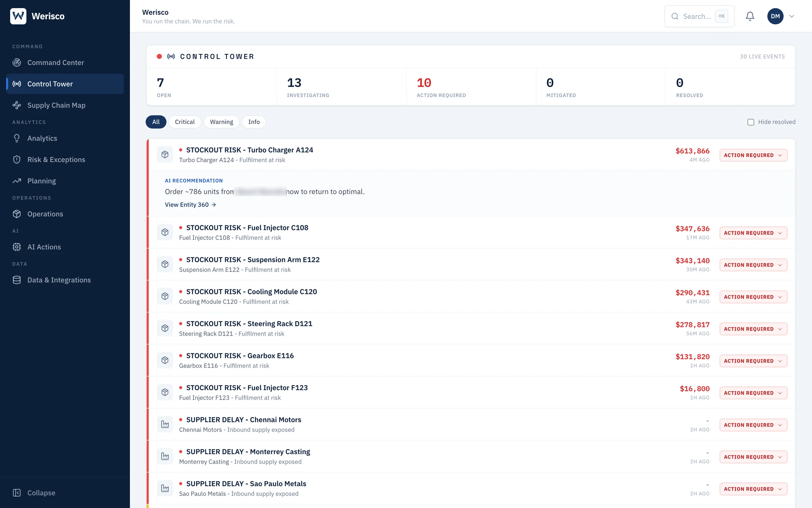Click the Open events count card
The width and height of the screenshot is (812, 508).
(x=211, y=87)
